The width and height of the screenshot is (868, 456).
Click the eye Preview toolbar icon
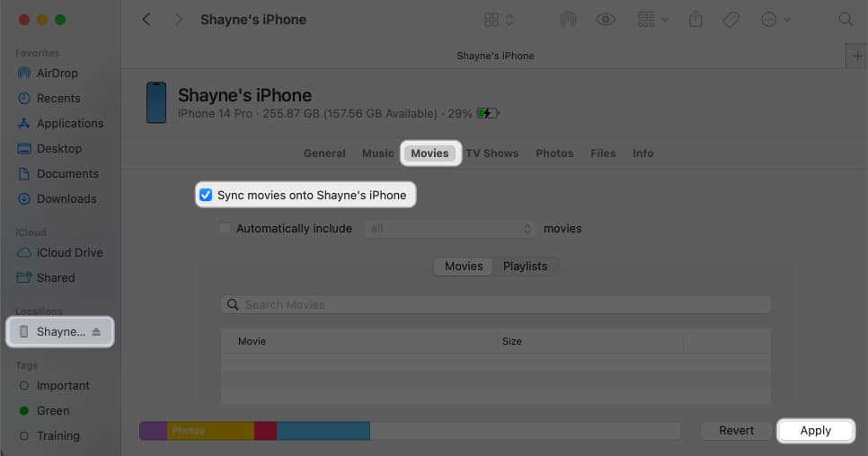click(x=606, y=20)
